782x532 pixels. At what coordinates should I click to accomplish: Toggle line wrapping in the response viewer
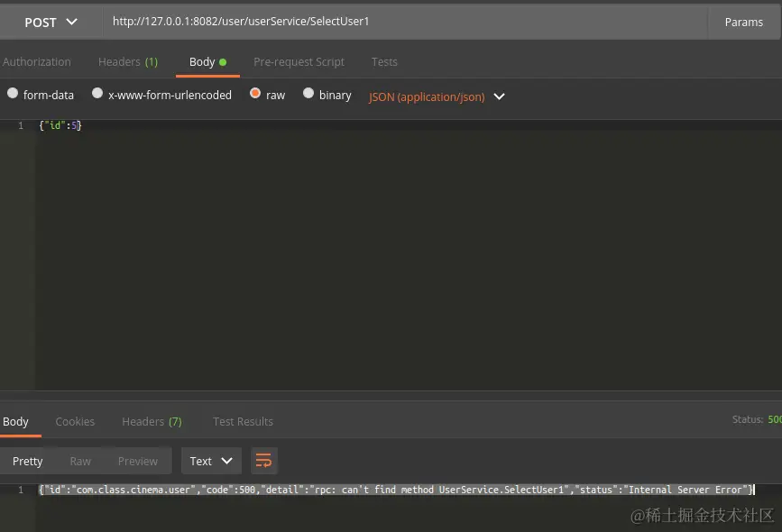coord(263,461)
